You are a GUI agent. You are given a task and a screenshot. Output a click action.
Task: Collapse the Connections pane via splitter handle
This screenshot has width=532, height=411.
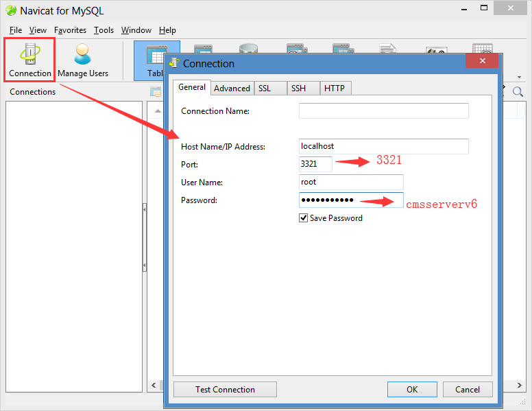point(145,237)
